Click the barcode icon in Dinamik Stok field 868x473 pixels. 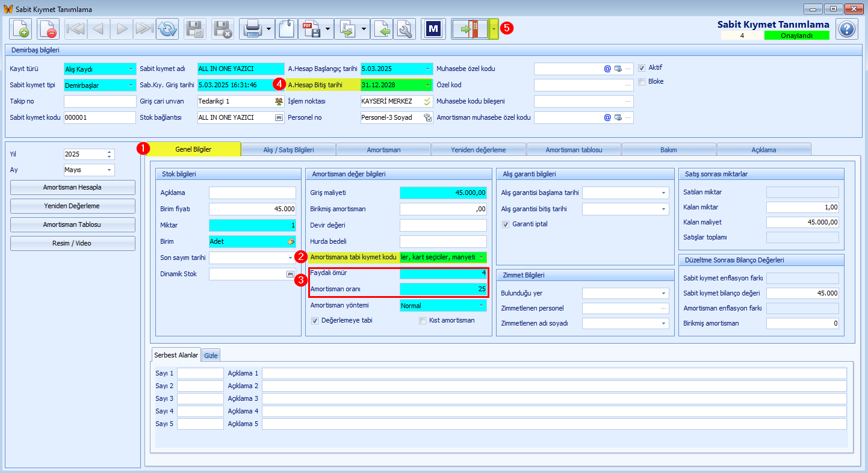(290, 274)
